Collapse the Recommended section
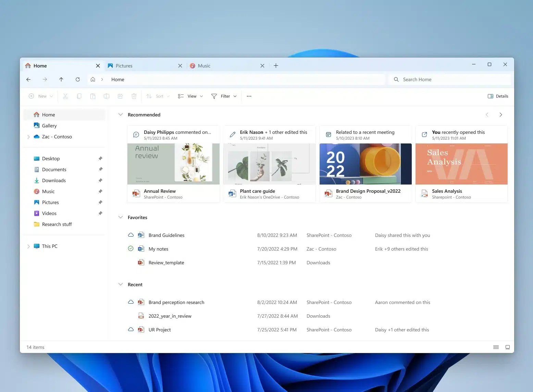533x392 pixels. coord(121,115)
